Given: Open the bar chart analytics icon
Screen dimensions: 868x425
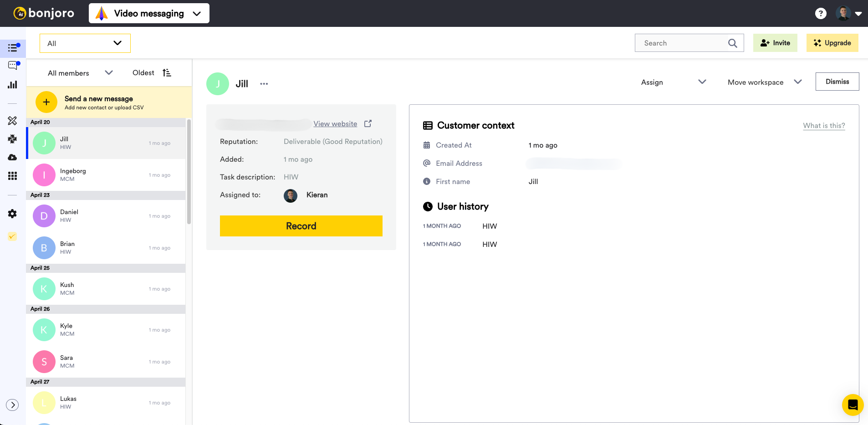Looking at the screenshot, I should [13, 85].
